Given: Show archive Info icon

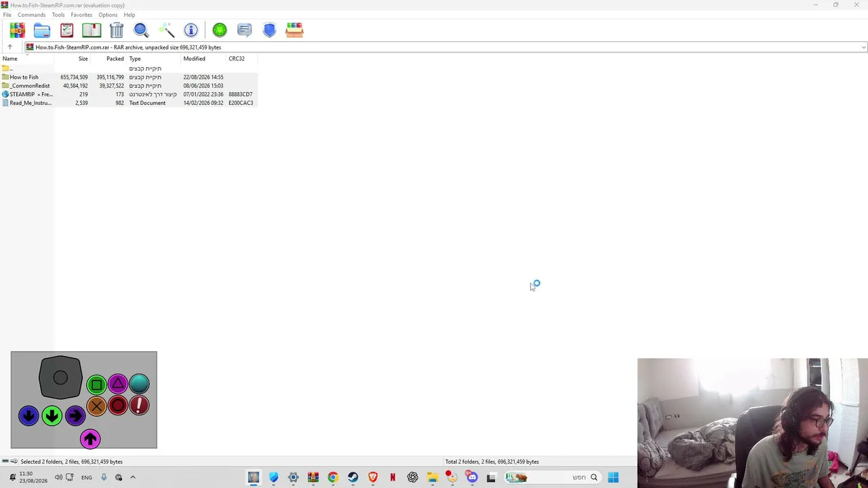Looking at the screenshot, I should [191, 30].
